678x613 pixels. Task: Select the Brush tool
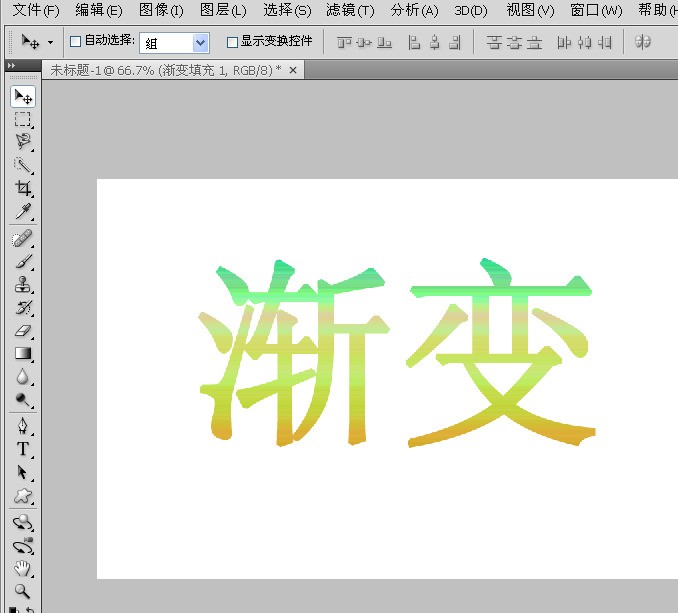pyautogui.click(x=23, y=262)
